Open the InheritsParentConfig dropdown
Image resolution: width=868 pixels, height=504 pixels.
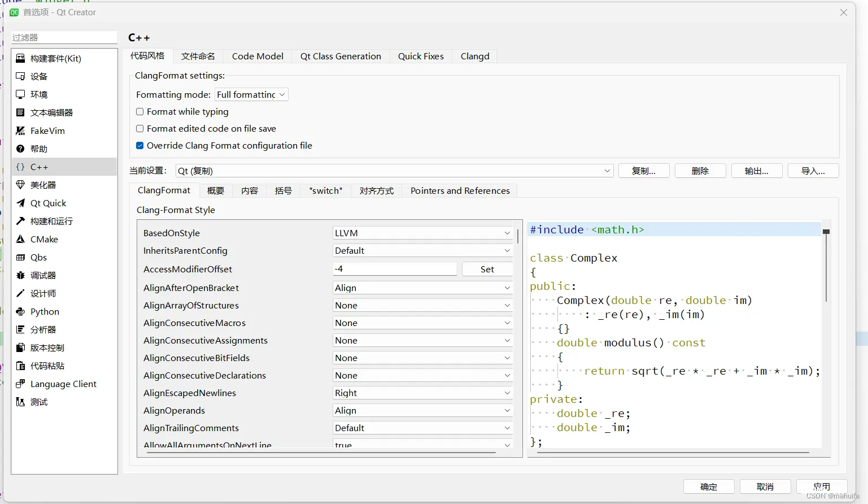point(422,250)
